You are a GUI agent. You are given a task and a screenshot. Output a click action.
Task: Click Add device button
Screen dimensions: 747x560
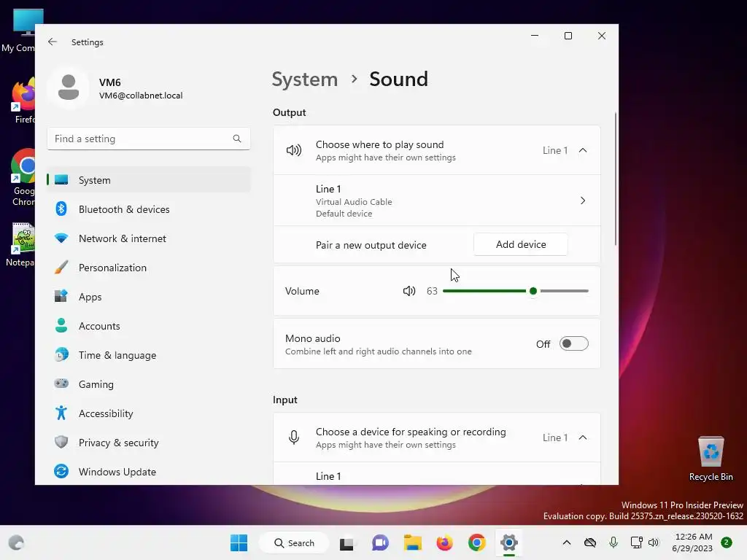click(x=521, y=244)
